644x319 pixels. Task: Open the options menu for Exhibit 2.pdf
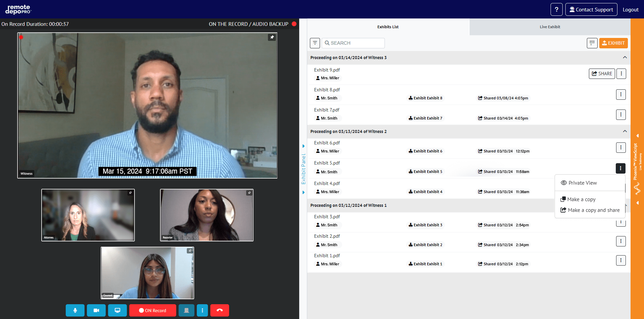[x=621, y=241]
